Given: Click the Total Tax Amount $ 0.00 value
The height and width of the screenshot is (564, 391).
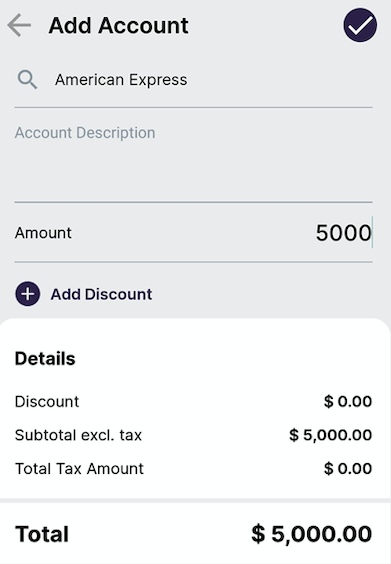Looking at the screenshot, I should tap(348, 469).
